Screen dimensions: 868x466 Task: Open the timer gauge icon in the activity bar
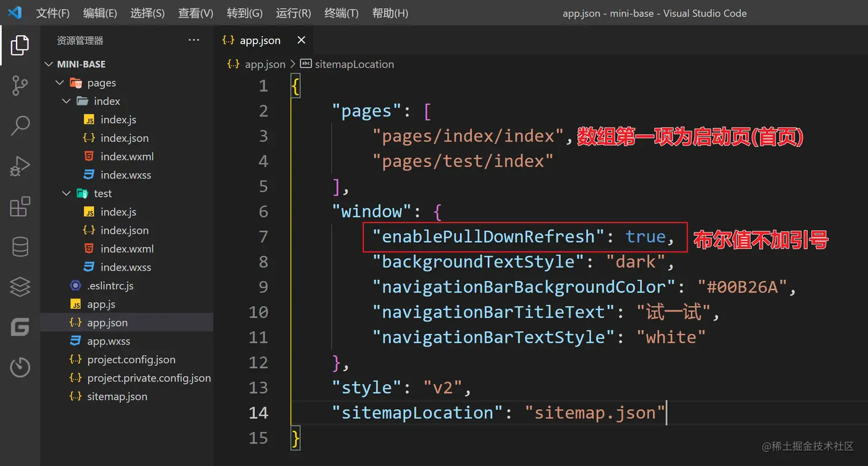(x=20, y=367)
